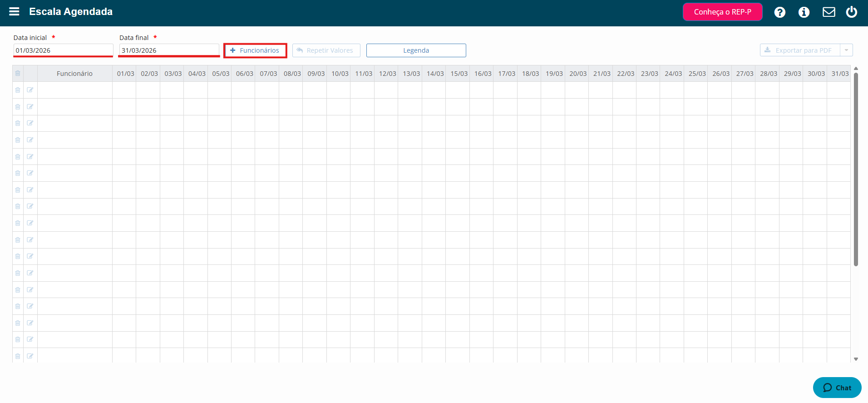
Task: Click the 01/03 column header
Action: pyautogui.click(x=125, y=74)
